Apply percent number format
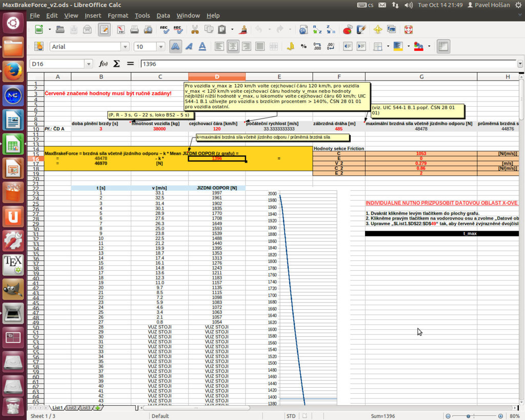Viewport: 525px width, 420px height. coord(304,47)
